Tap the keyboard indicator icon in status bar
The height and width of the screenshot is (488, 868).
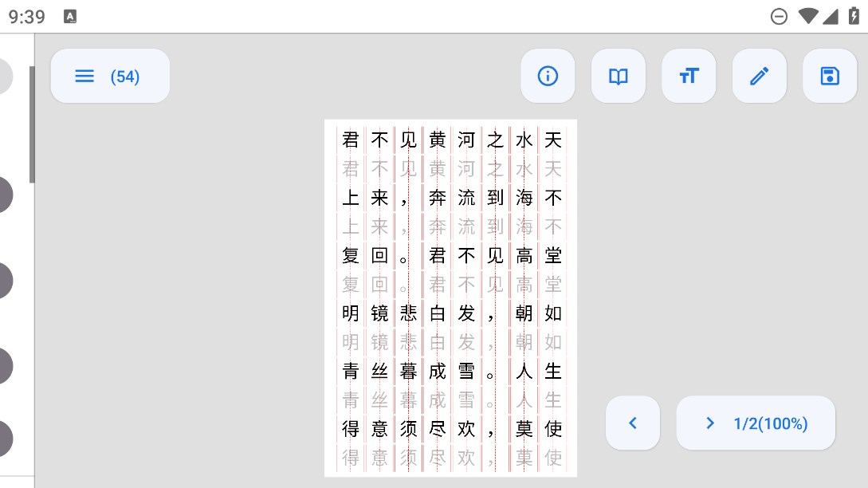pos(70,17)
